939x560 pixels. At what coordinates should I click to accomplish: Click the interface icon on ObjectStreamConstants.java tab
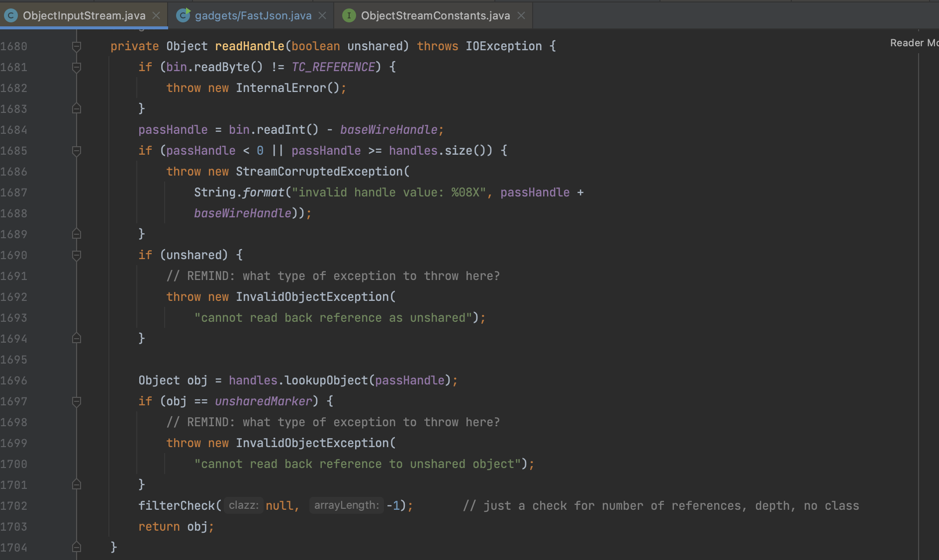point(349,15)
